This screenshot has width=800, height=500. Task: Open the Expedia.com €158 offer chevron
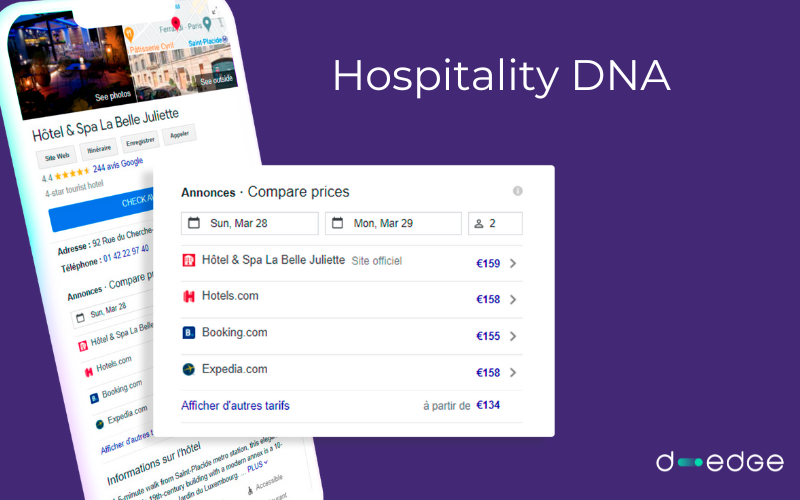click(513, 373)
